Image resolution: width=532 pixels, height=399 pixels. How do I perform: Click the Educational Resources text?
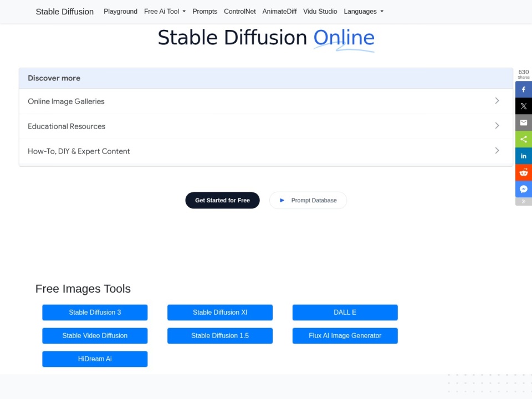[66, 126]
